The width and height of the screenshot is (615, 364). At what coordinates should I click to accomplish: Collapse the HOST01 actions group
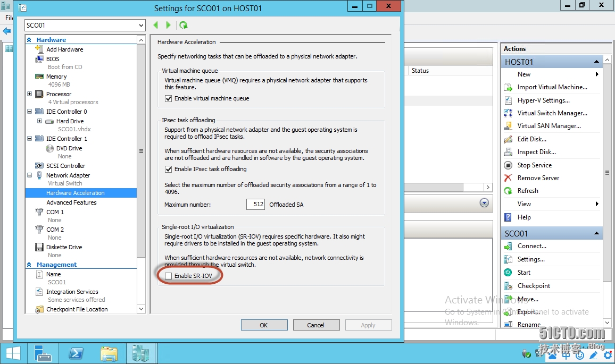pos(596,62)
